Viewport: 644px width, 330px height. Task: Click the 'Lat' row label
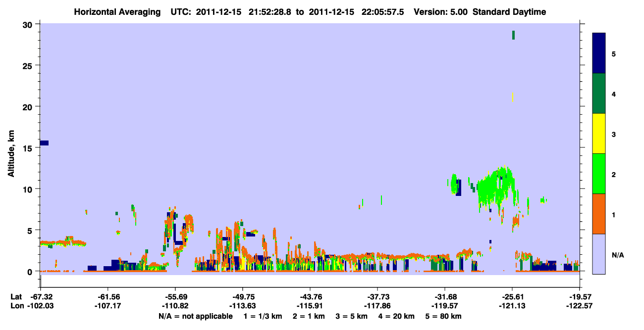[16, 297]
